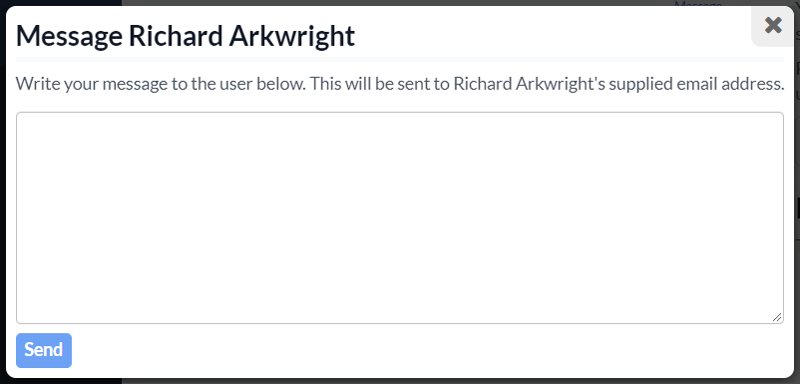Send the message to Richard Arkwright
Screen dimensions: 800x384
tap(44, 350)
